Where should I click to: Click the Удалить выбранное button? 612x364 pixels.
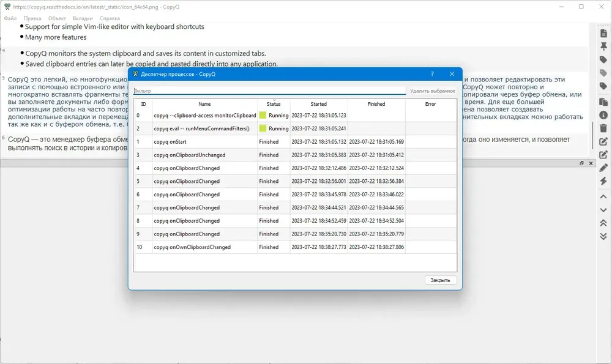click(x=433, y=91)
